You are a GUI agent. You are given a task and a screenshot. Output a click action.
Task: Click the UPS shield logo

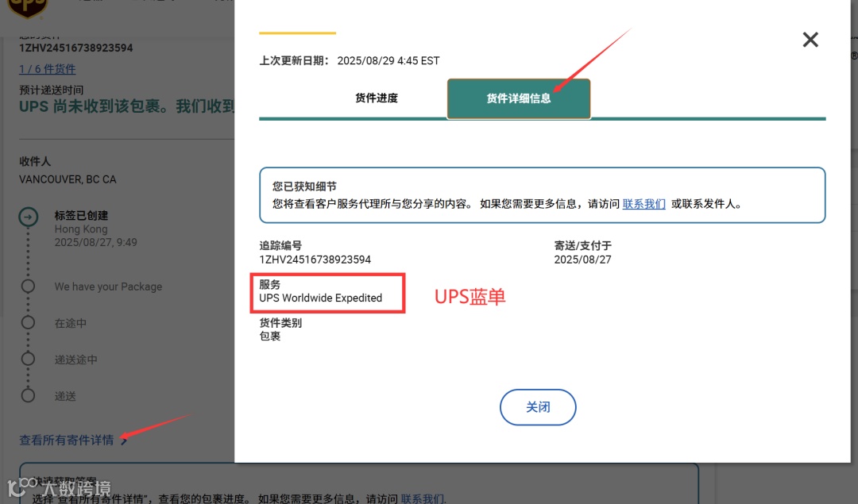pos(27,8)
